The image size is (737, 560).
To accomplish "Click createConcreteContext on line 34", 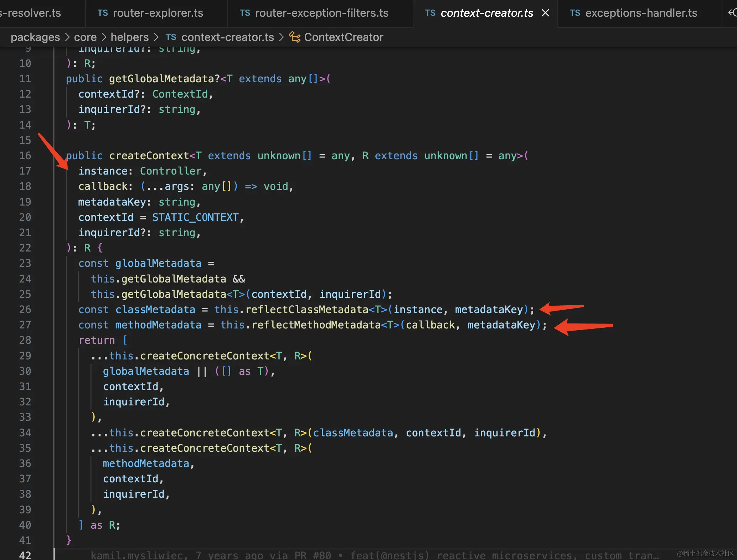I will coord(205,433).
